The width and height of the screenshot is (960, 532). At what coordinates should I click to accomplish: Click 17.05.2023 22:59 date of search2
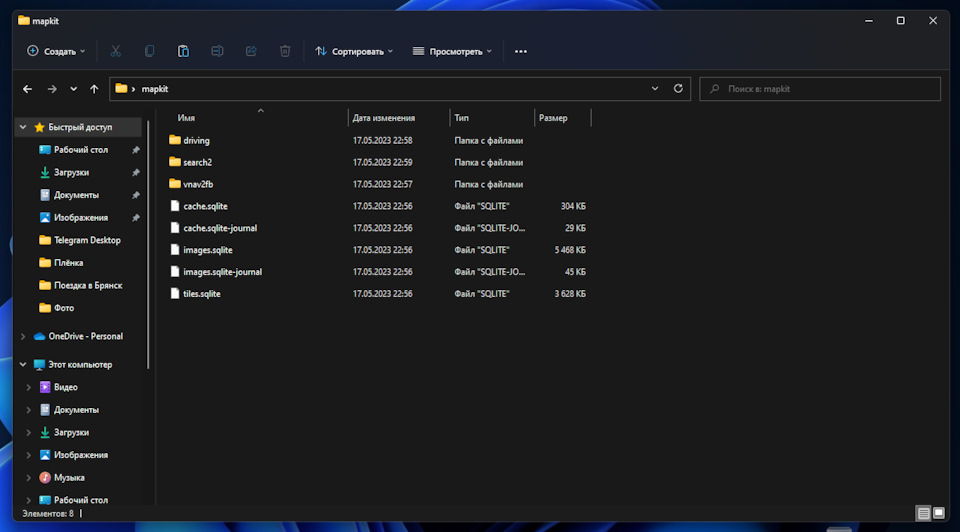(382, 162)
